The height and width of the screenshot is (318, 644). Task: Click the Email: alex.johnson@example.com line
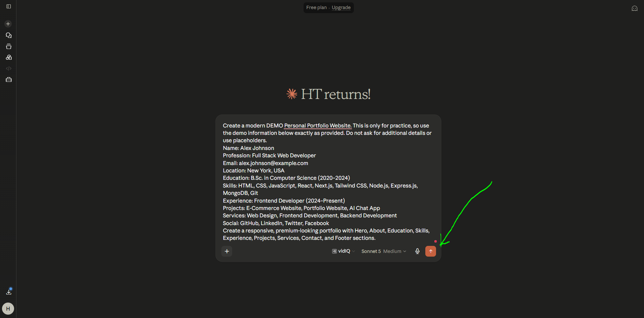click(x=265, y=163)
